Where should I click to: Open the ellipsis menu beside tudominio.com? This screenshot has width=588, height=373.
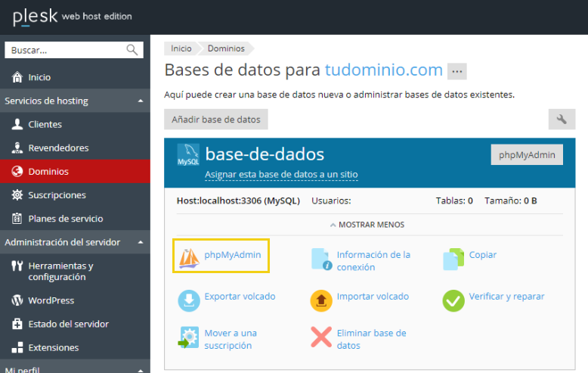click(456, 71)
